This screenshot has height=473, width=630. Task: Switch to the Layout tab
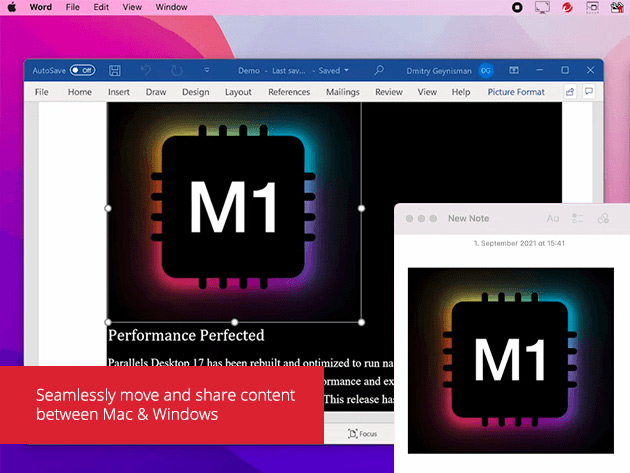click(238, 92)
